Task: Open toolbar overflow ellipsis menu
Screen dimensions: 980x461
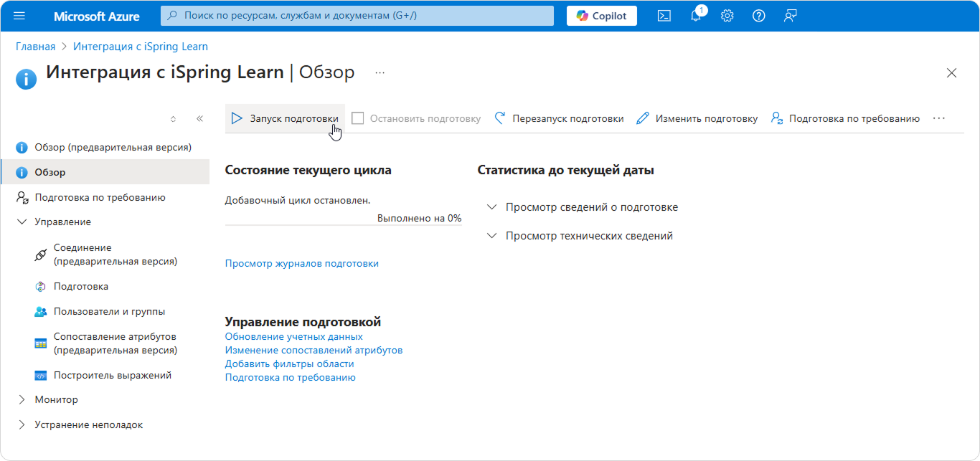Action: click(x=939, y=118)
